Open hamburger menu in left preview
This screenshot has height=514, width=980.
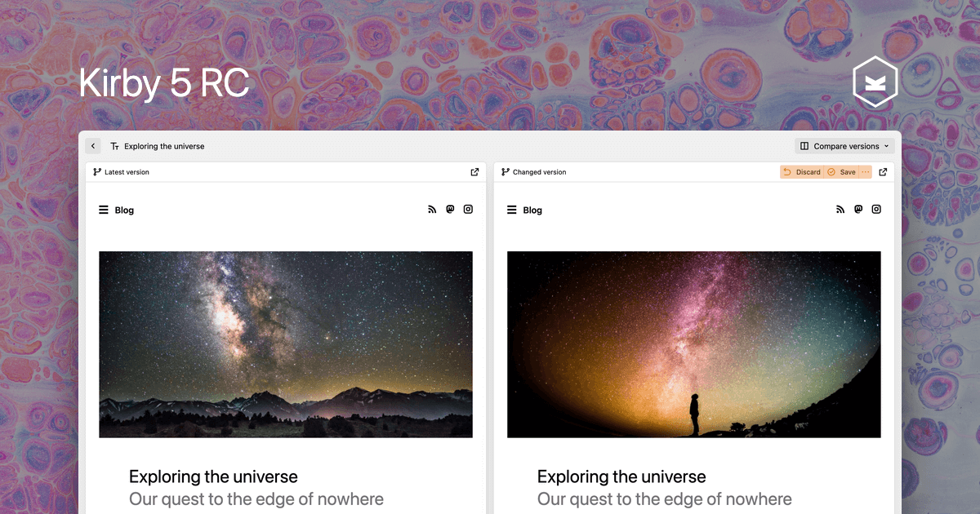pos(104,210)
